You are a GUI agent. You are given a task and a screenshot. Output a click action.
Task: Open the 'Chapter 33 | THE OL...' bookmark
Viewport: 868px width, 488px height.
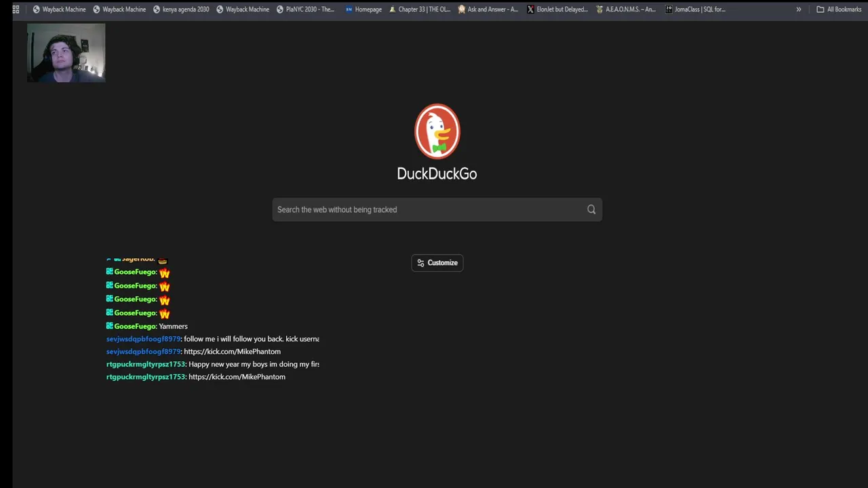click(x=419, y=9)
